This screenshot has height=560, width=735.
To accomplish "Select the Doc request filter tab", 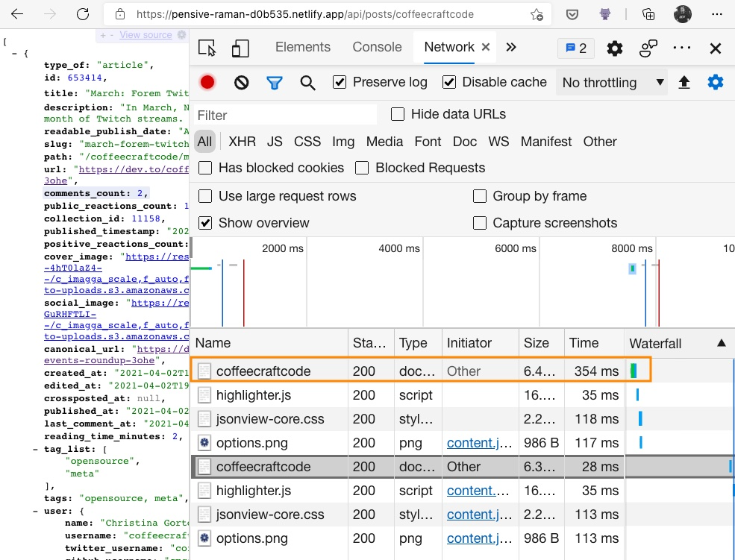I will point(464,141).
